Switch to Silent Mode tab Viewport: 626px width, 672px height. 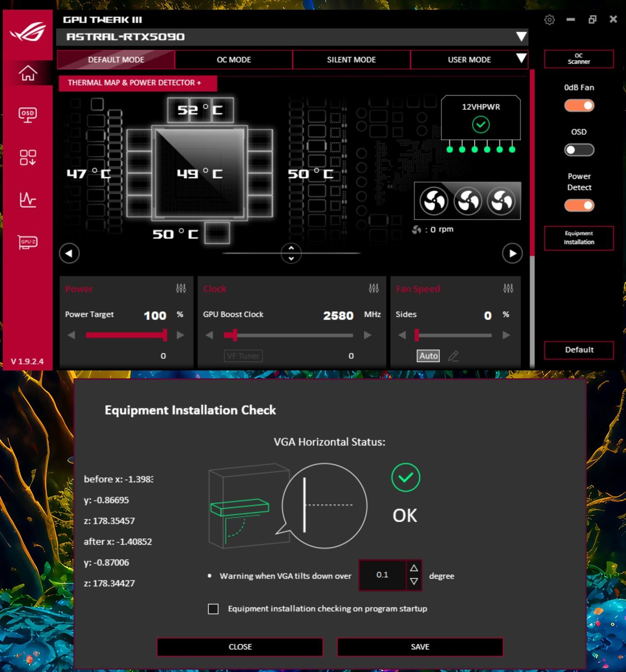[351, 60]
